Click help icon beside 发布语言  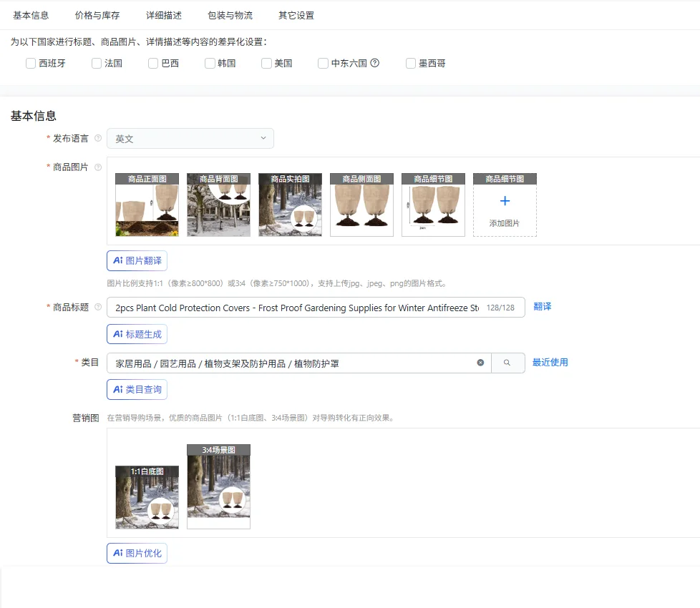point(98,138)
